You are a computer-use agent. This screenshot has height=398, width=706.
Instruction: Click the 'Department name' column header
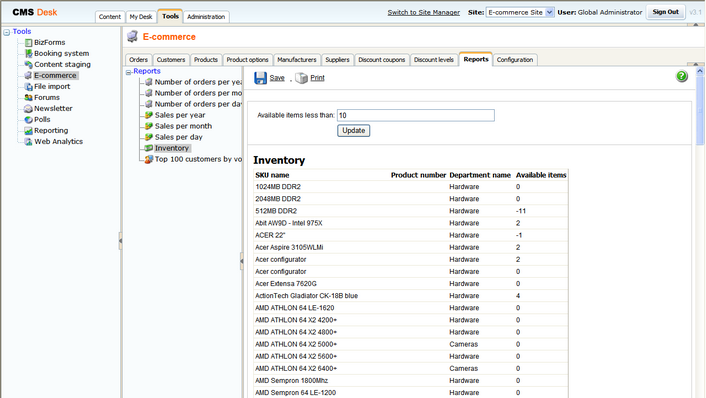coord(480,175)
